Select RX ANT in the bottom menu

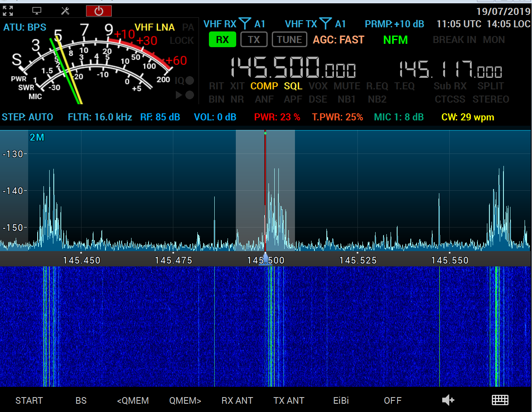click(x=237, y=400)
